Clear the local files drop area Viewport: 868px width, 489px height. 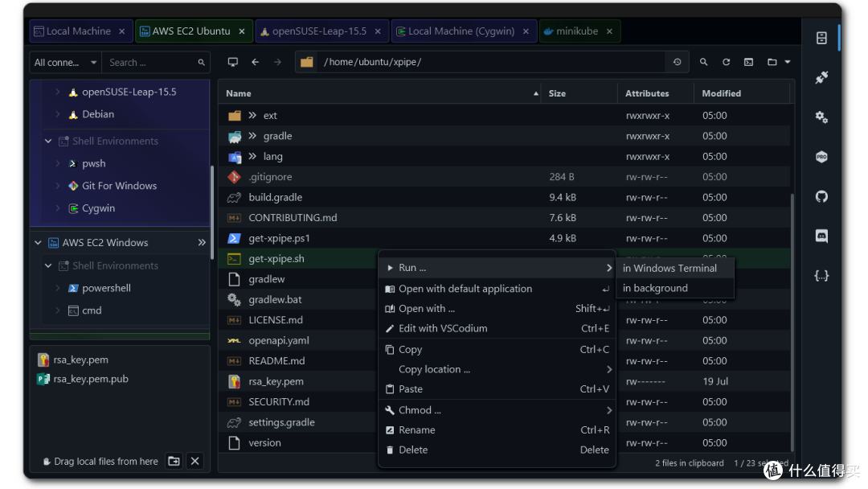[194, 461]
